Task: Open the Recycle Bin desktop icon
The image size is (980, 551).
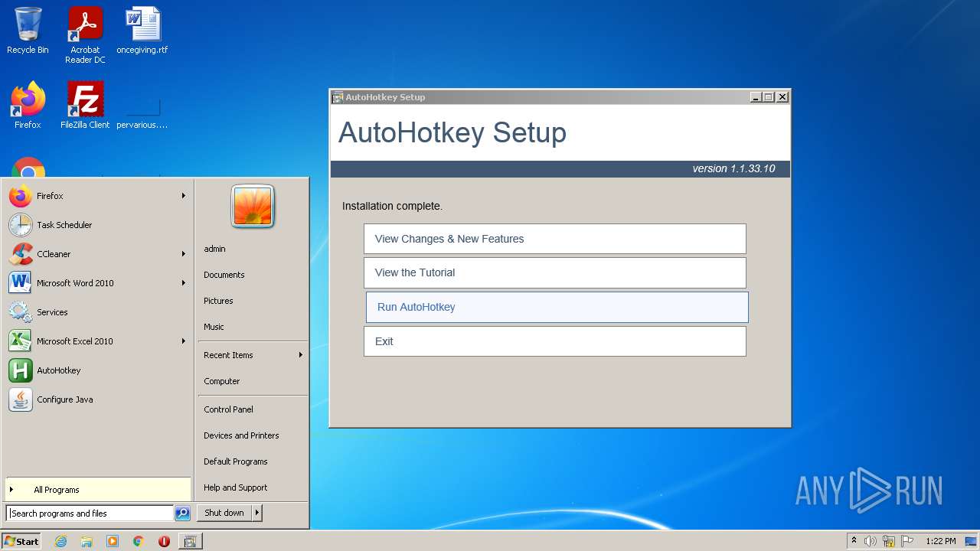Action: pos(28,31)
